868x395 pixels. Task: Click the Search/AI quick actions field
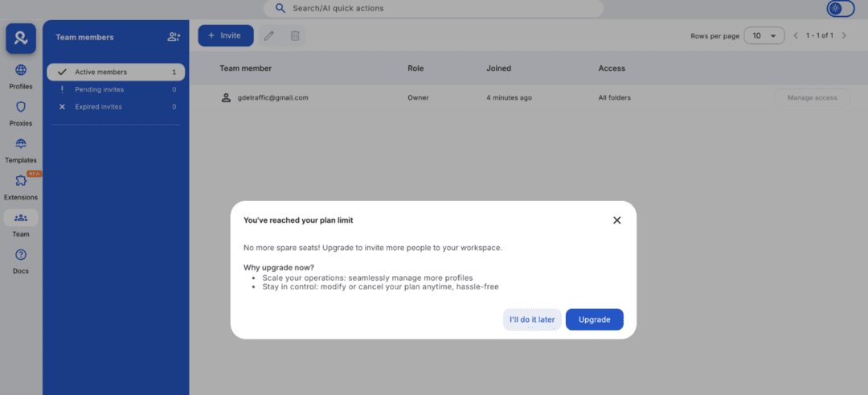tap(433, 8)
